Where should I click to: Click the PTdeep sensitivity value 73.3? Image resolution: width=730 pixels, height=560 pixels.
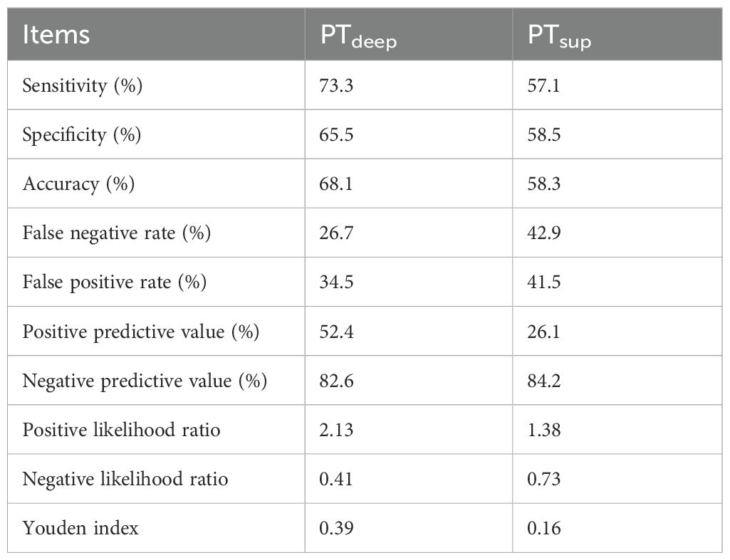tap(335, 85)
